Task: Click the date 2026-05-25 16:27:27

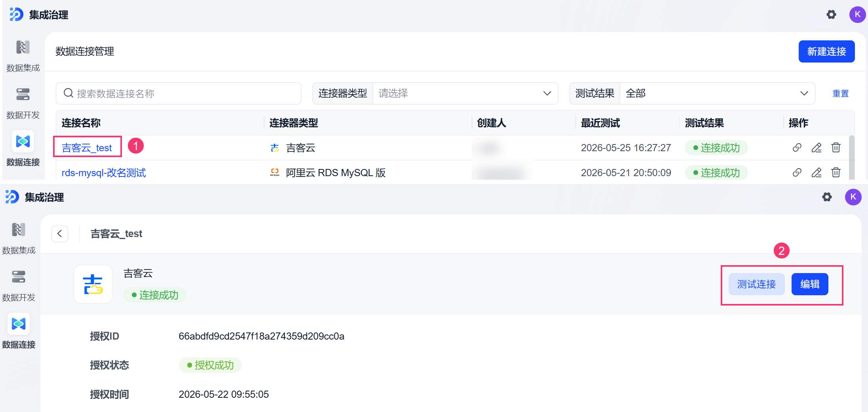Action: pos(626,148)
